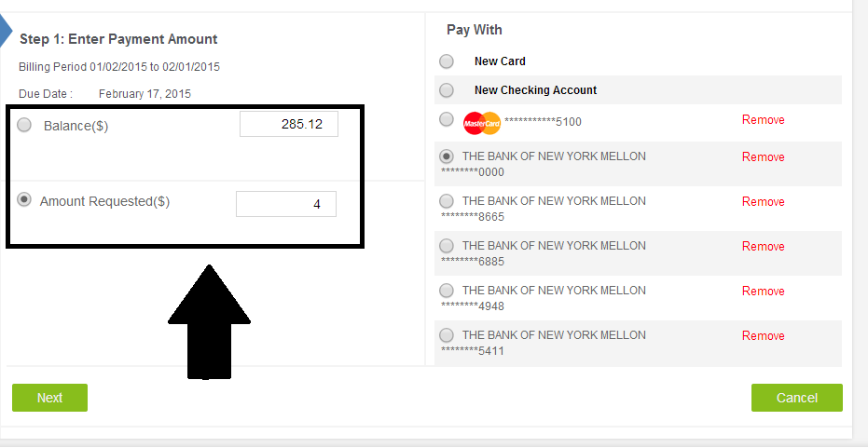Screen dimensions: 868x448
Task: Click the Balance amount field showing 285.12
Action: coord(288,124)
